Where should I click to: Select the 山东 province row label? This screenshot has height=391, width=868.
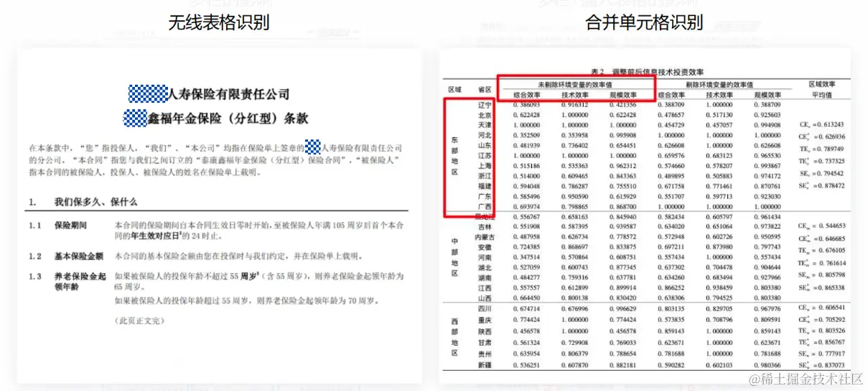pyautogui.click(x=485, y=145)
